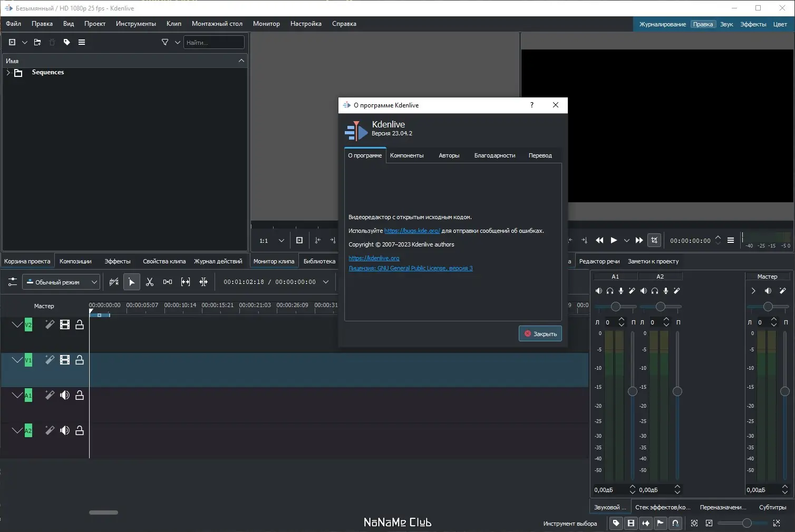The width and height of the screenshot is (795, 532).
Task: Select the arrow Selection tool in timeline toolbar
Action: point(132,282)
